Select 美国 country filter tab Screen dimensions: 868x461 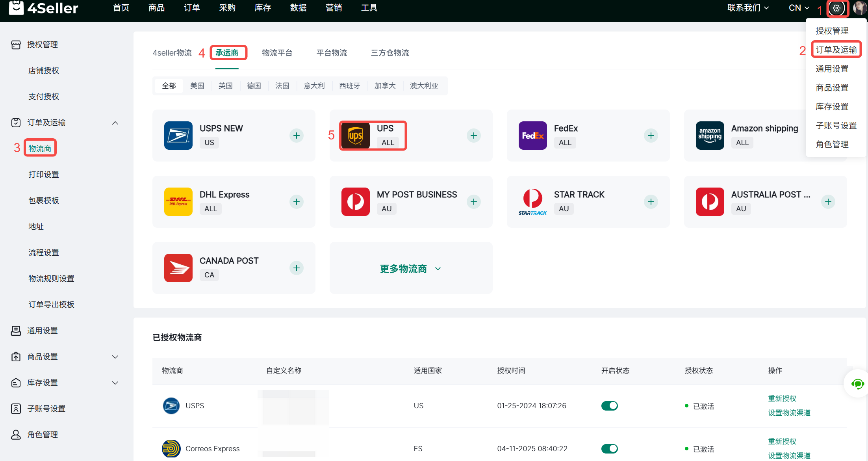pyautogui.click(x=197, y=86)
